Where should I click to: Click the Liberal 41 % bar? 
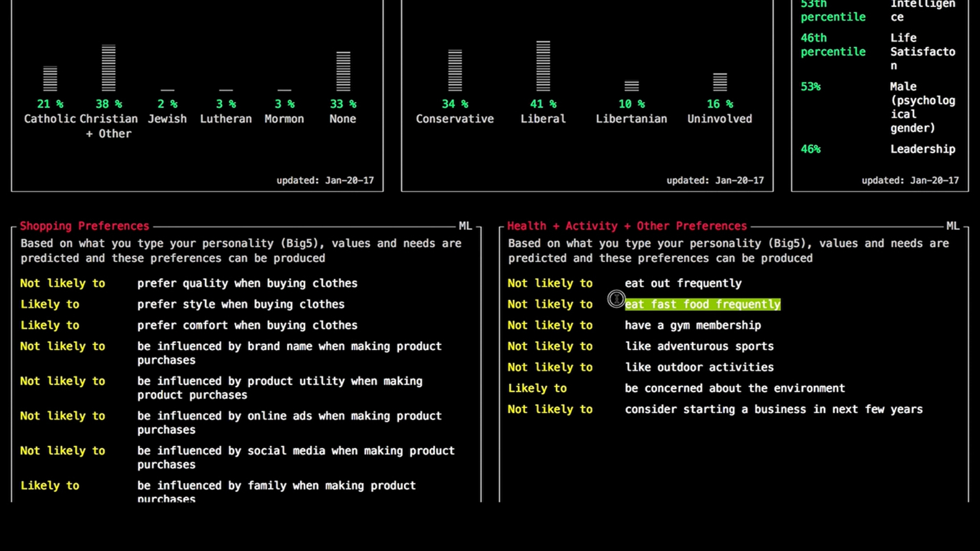coord(543,66)
